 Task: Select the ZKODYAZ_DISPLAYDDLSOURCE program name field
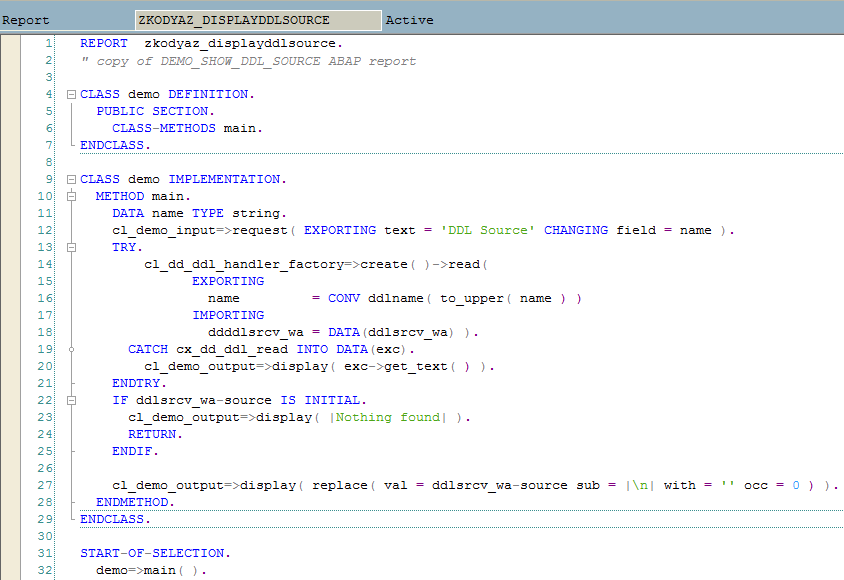pyautogui.click(x=258, y=19)
